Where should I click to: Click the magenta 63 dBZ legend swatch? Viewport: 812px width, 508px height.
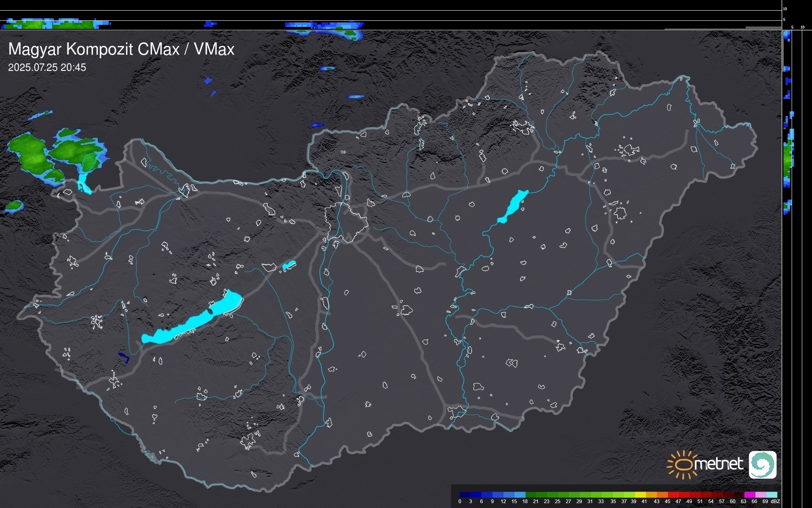coord(749,495)
